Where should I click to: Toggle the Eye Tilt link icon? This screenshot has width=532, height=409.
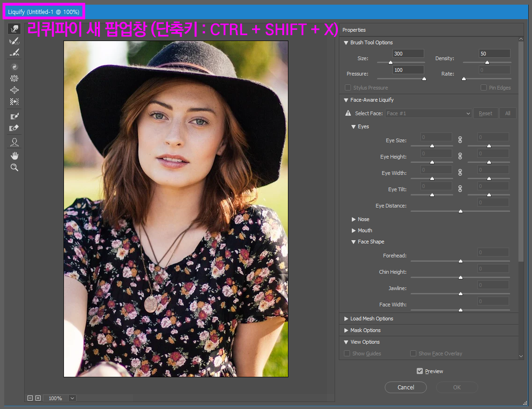point(460,188)
